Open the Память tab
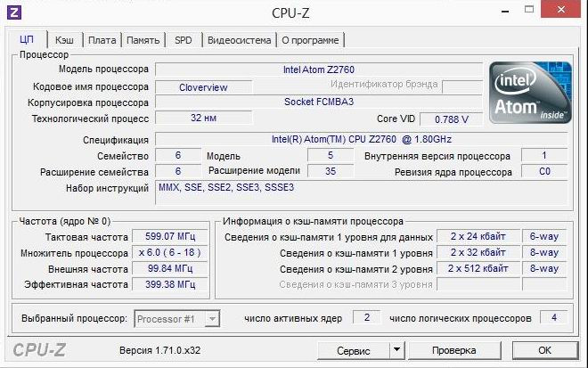This screenshot has height=368, width=588. coord(143,40)
